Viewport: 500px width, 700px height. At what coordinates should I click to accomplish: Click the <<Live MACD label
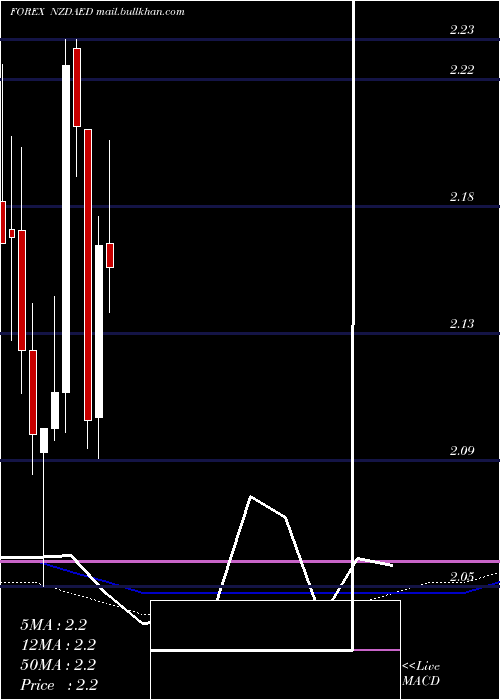tap(421, 674)
